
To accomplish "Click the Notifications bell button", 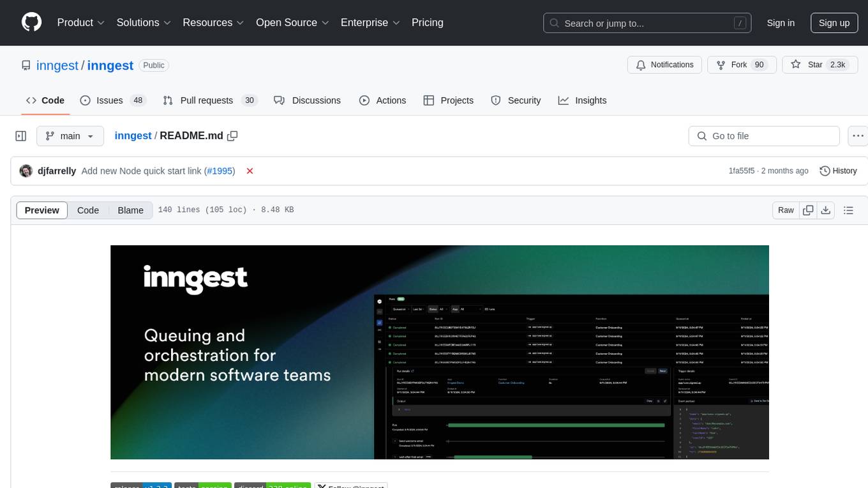I will [665, 65].
